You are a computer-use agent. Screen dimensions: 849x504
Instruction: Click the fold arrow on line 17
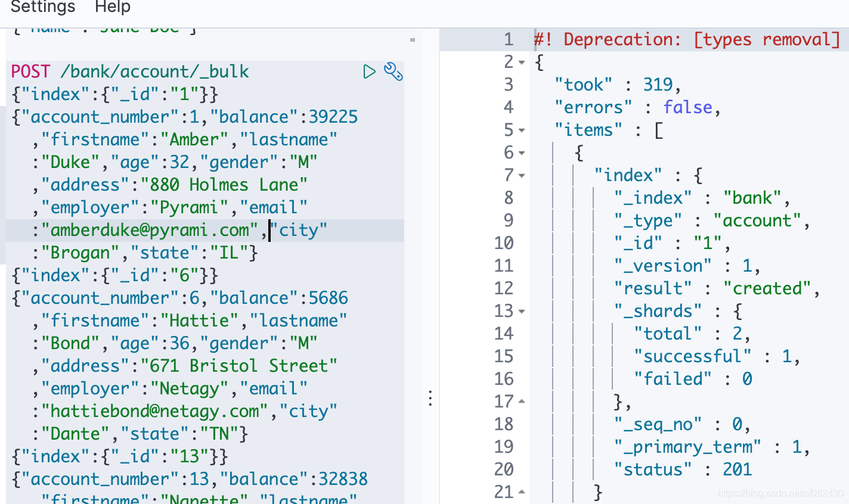click(x=522, y=402)
